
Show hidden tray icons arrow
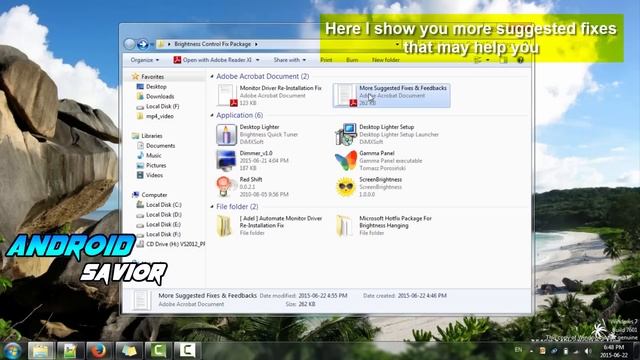531,351
